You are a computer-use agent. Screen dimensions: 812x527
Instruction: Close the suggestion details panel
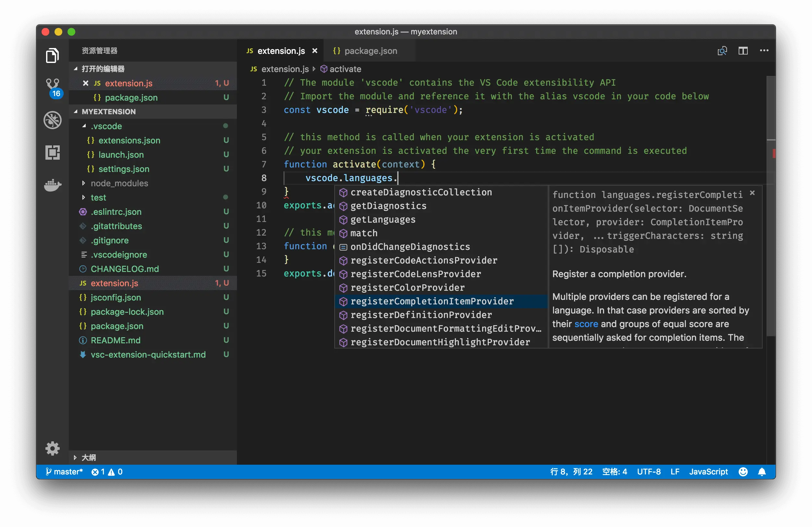tap(752, 193)
